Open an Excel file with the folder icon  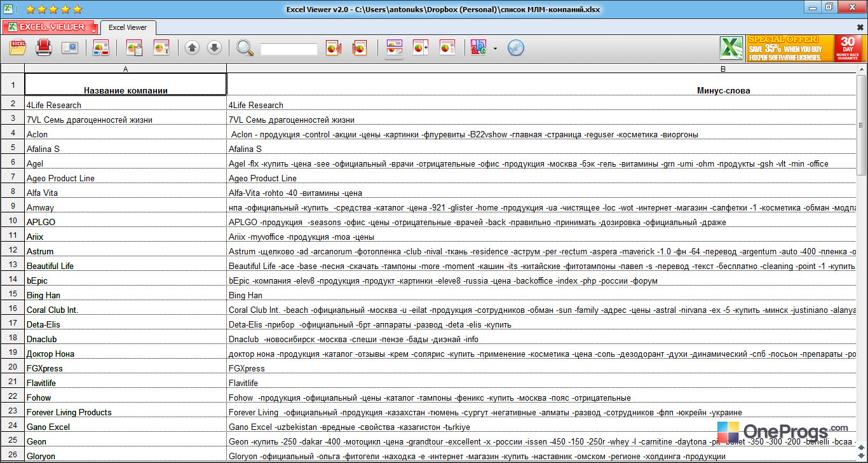tap(18, 48)
